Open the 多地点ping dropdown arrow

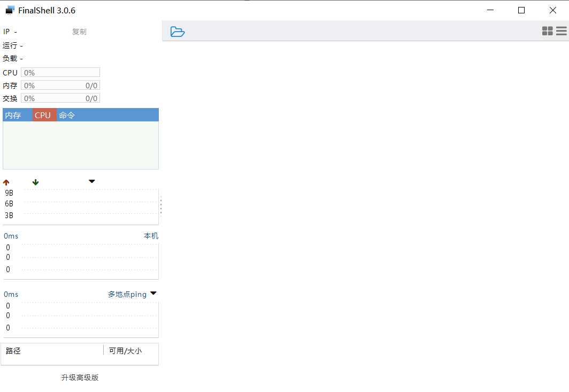[153, 293]
